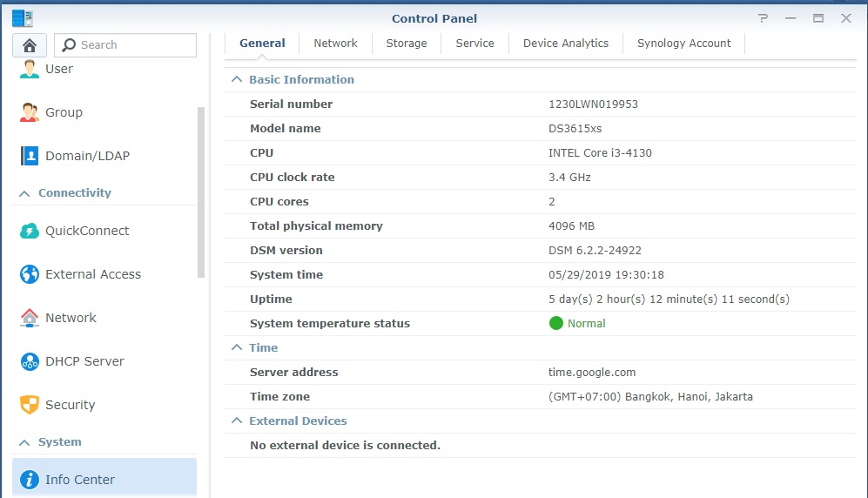Switch to the Device Analytics tab

pyautogui.click(x=566, y=44)
